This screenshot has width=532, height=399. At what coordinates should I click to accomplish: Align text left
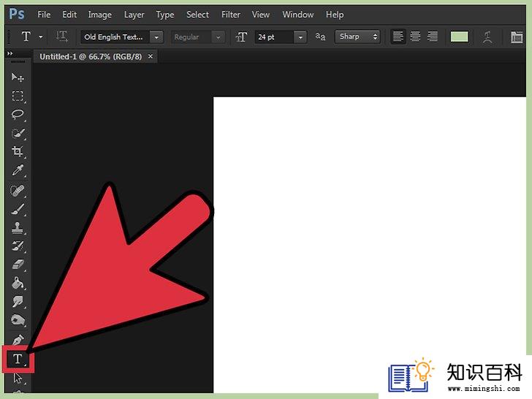coord(398,37)
